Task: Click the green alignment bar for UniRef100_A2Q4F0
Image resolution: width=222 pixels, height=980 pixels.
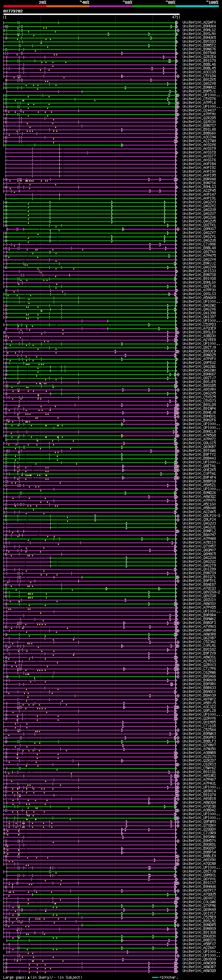Action: point(90,23)
